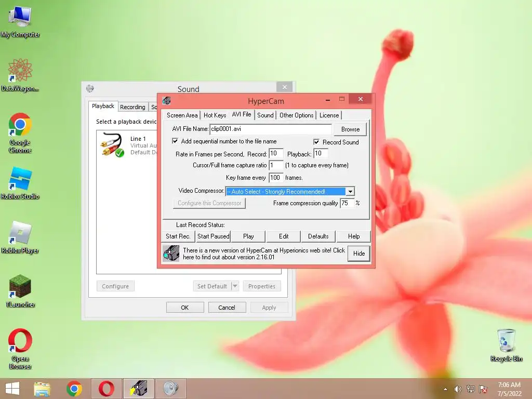Screen dimensions: 532x399
Task: Launch TLauncher from the desktop
Action: pos(20,291)
